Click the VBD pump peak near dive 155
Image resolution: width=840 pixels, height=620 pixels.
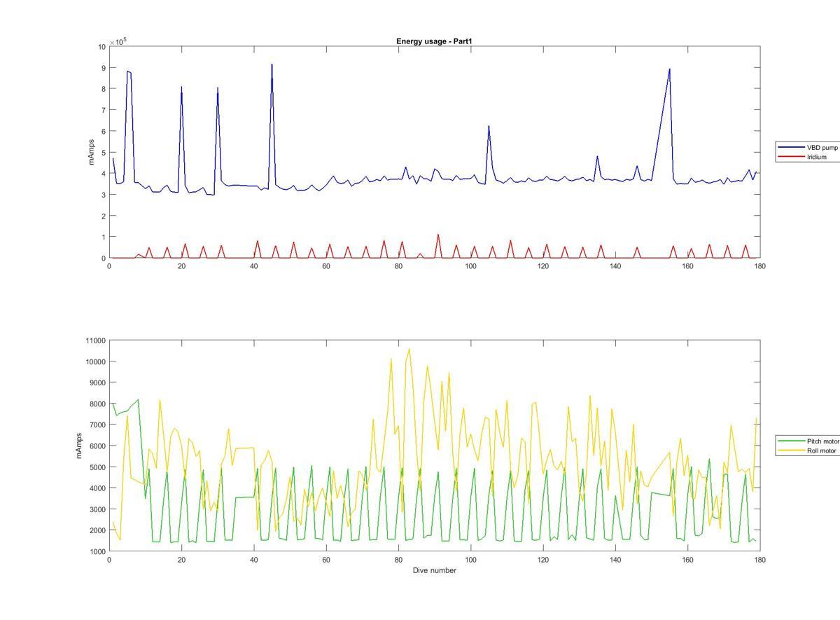tap(670, 69)
